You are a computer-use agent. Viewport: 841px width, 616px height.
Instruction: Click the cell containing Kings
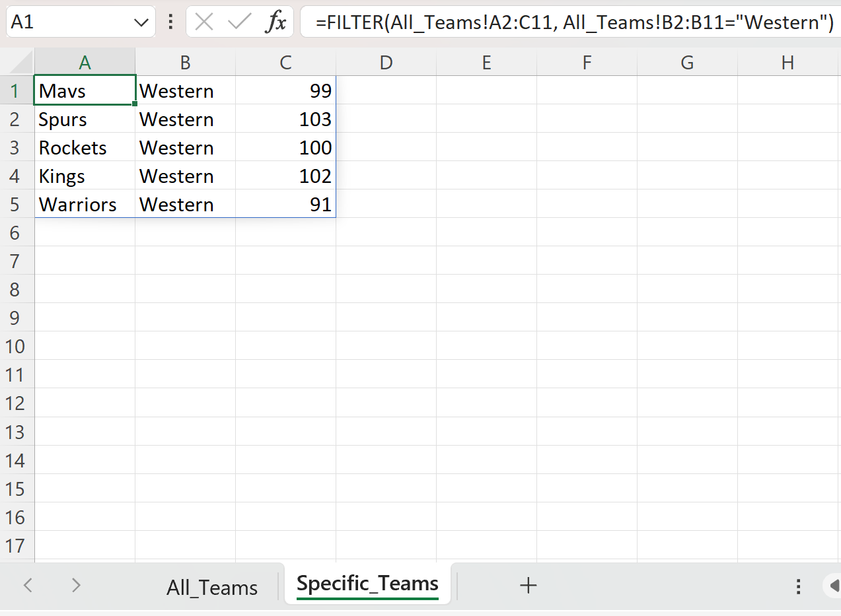tap(85, 176)
